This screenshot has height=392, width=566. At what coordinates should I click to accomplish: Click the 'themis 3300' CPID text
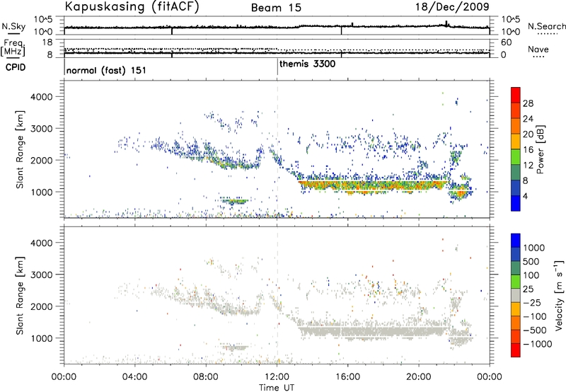308,64
